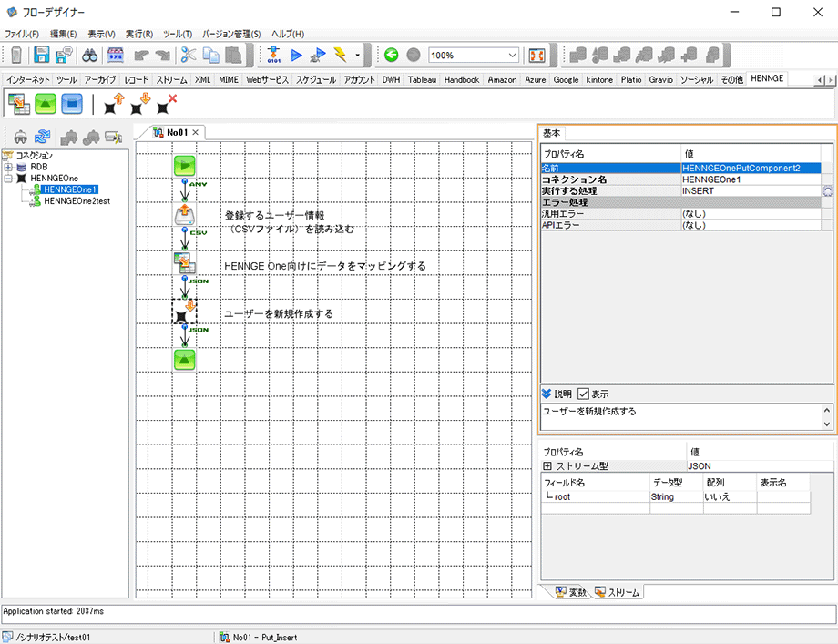This screenshot has height=644, width=838.
Task: Select the green End node on canvas
Action: pos(184,360)
